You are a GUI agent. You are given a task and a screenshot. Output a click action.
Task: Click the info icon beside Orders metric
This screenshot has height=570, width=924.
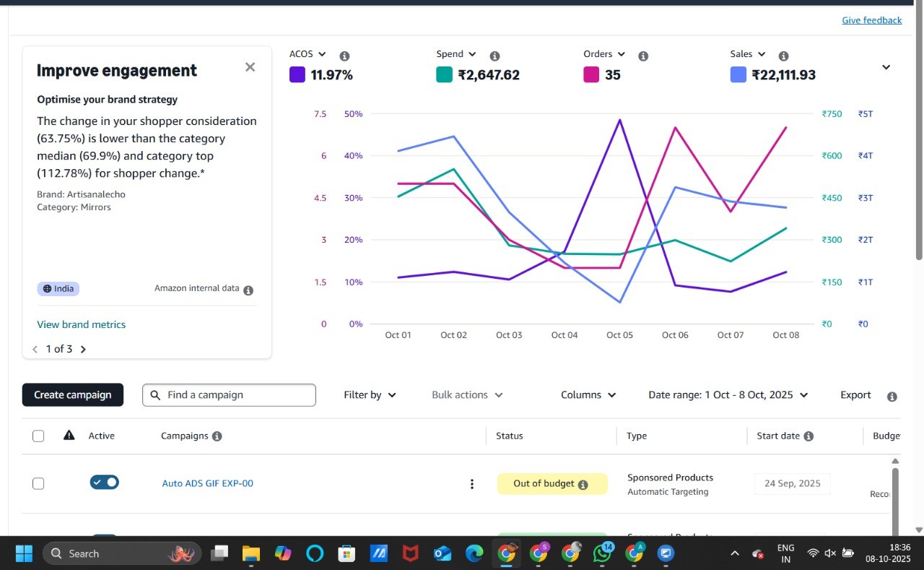coord(643,56)
